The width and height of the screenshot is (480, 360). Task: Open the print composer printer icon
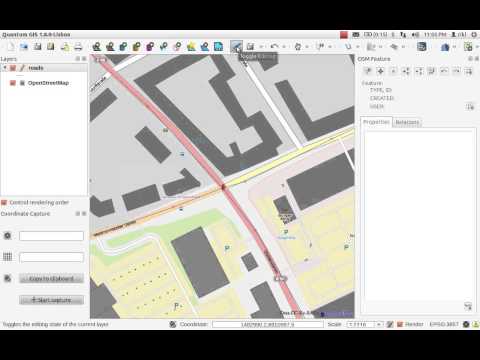click(78, 46)
